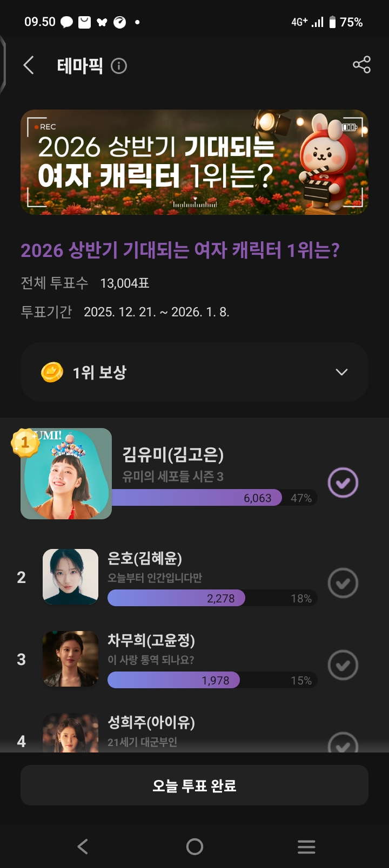The width and height of the screenshot is (389, 868).
Task: Tap 김유미's 47% vote progress bar
Action: click(214, 498)
